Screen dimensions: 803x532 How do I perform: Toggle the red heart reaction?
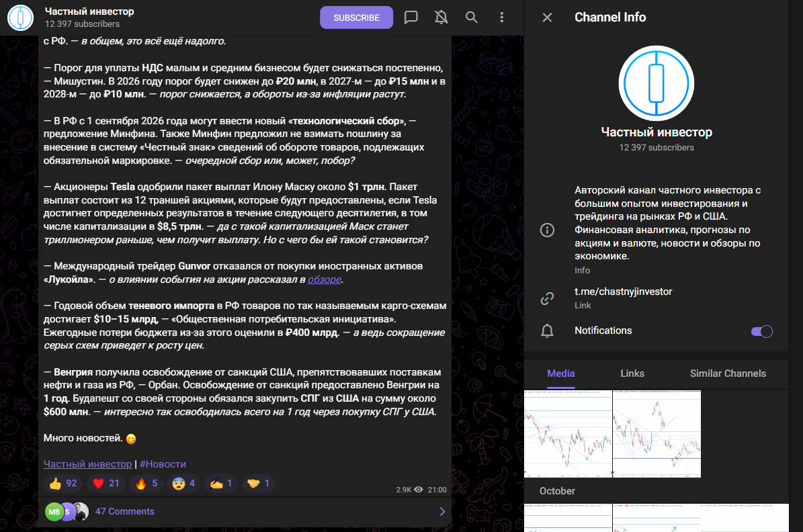(x=105, y=483)
